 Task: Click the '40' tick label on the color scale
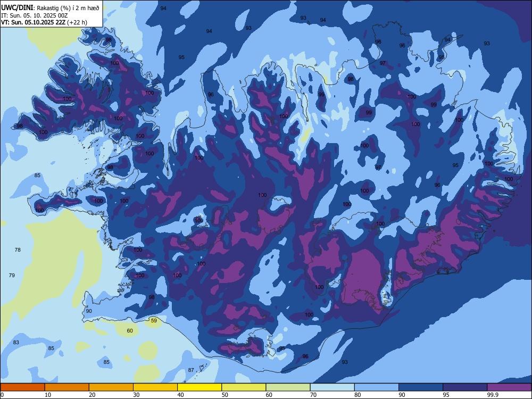(181, 395)
